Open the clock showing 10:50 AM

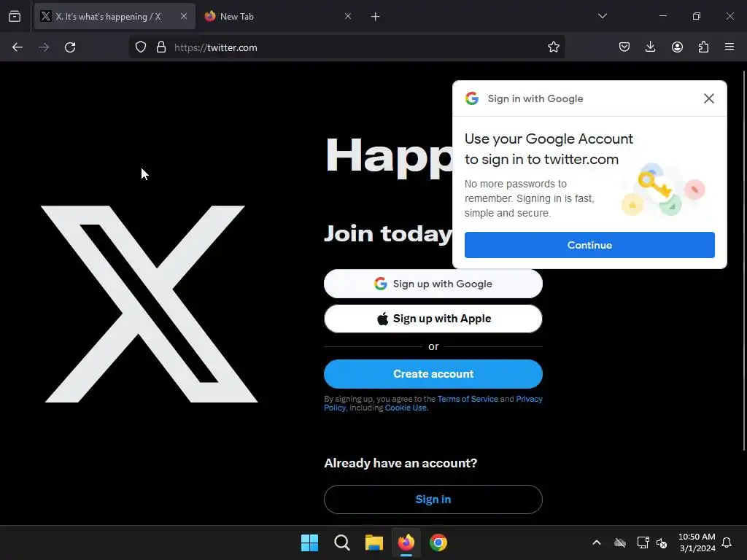(697, 542)
